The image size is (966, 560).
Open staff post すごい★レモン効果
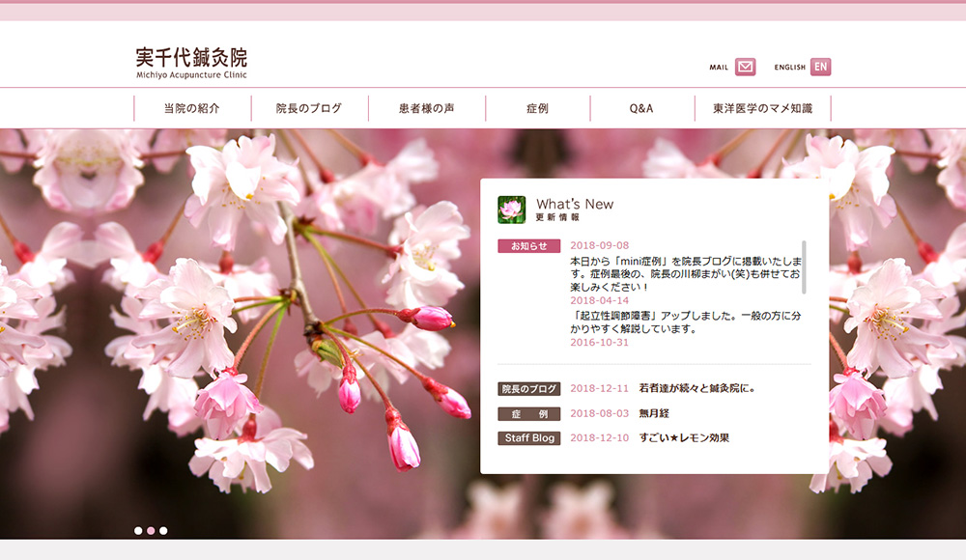pos(684,437)
